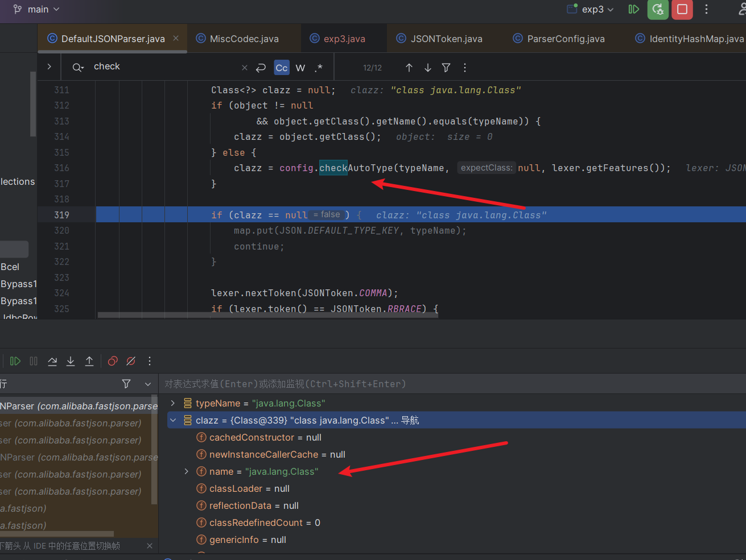Click the 导航 navigate link on clazz
Viewport: 746px width, 560px height.
click(410, 420)
